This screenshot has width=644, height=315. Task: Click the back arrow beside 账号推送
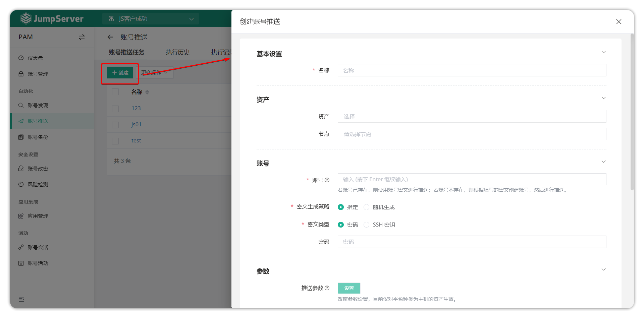[110, 37]
